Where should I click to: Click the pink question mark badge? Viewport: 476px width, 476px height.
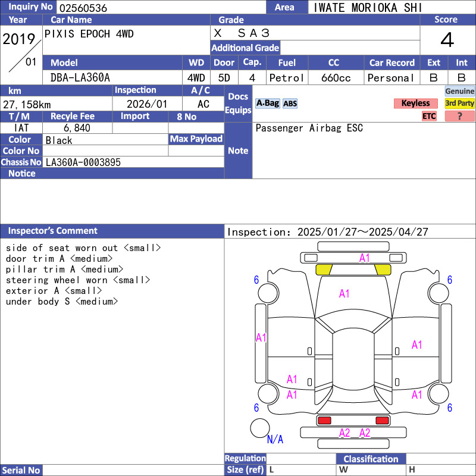459,116
